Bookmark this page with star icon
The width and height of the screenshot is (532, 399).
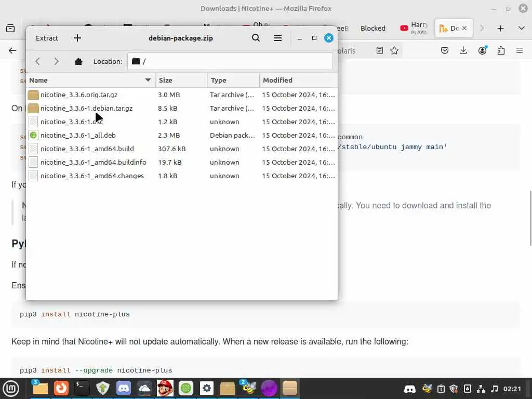pyautogui.click(x=394, y=50)
